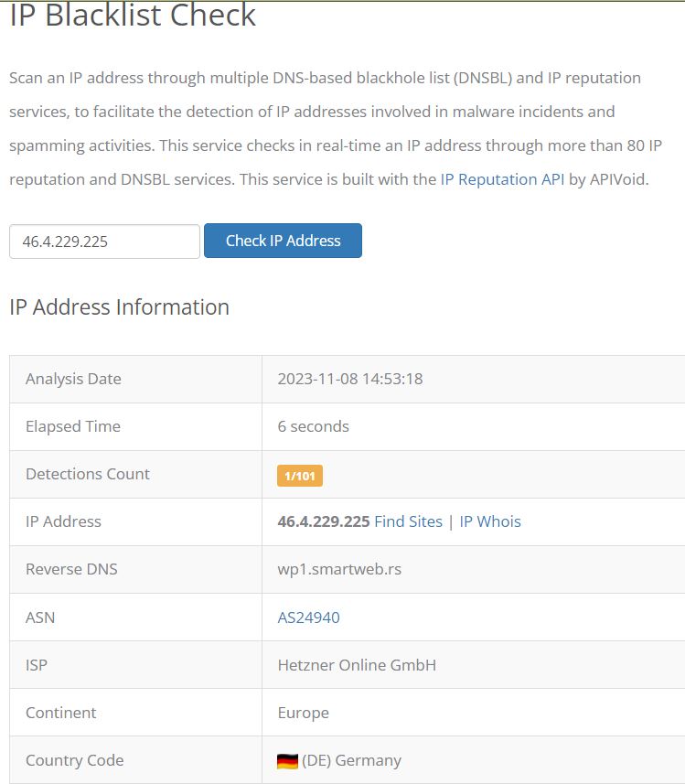685x784 pixels.
Task: Select the bold 46.4.229.225 address text
Action: point(324,521)
